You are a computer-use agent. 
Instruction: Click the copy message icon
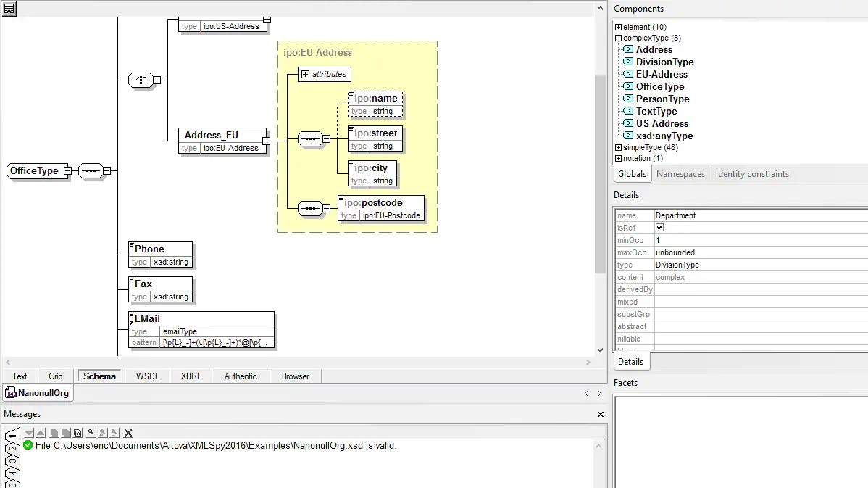click(54, 433)
